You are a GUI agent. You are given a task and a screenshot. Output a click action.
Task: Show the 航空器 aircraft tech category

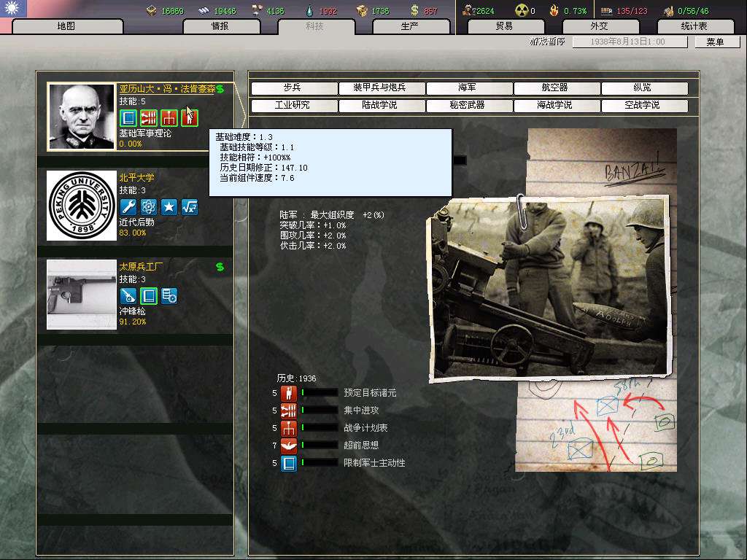(557, 88)
